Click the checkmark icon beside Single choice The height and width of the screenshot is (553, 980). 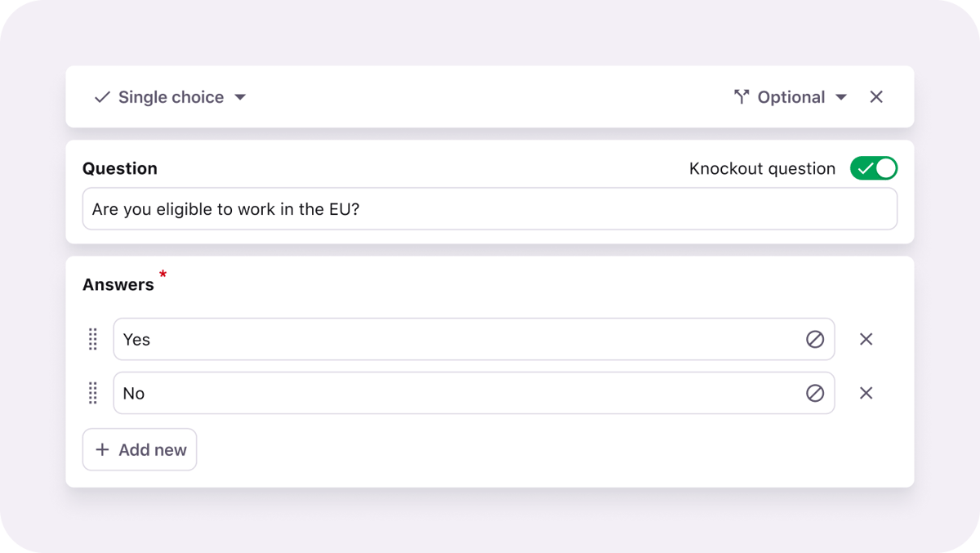click(x=101, y=96)
